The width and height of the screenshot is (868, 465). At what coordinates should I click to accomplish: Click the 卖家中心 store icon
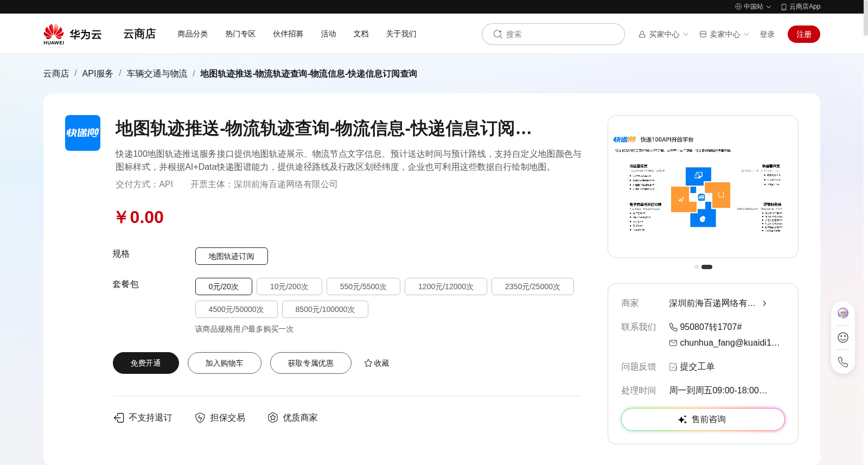point(703,34)
